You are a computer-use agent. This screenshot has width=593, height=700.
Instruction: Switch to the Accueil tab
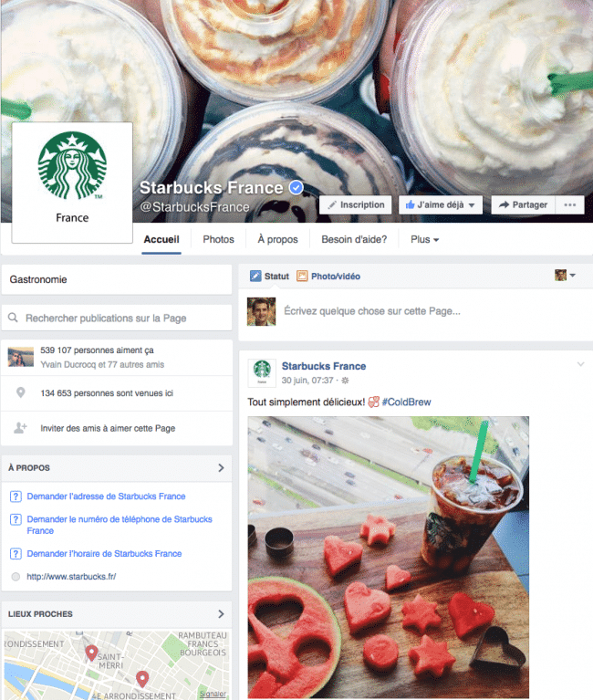click(161, 239)
